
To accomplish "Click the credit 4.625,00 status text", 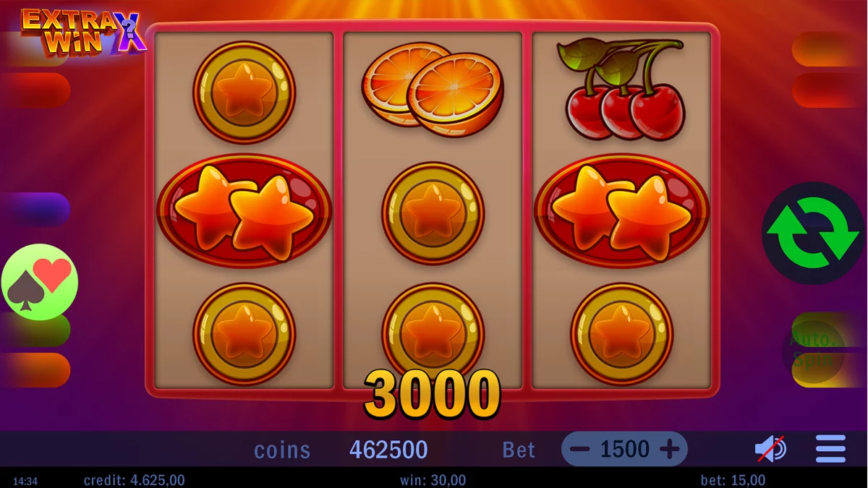I will tap(134, 480).
